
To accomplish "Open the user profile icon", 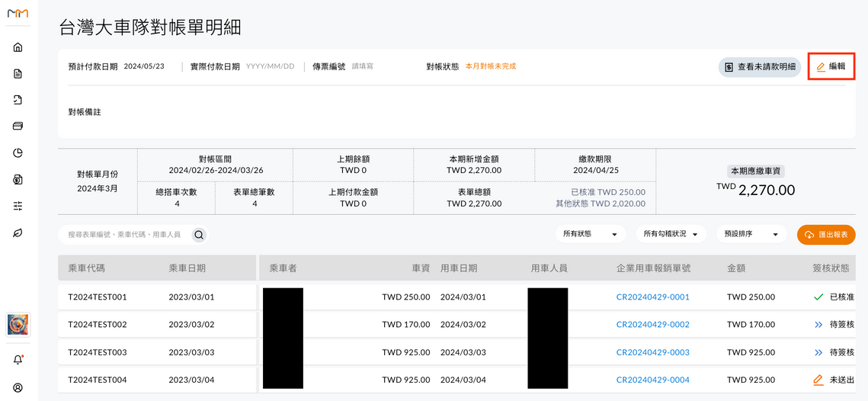I will click(x=18, y=387).
